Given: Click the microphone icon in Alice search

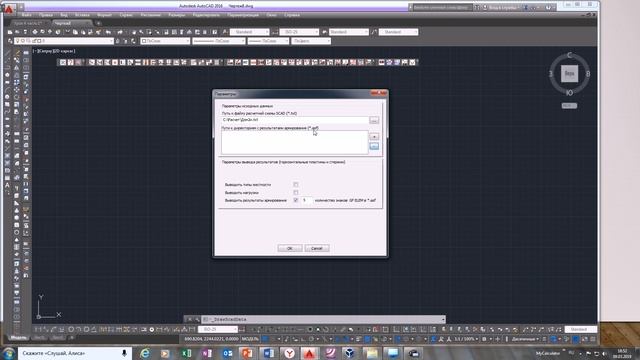Looking at the screenshot, I should 124,353.
